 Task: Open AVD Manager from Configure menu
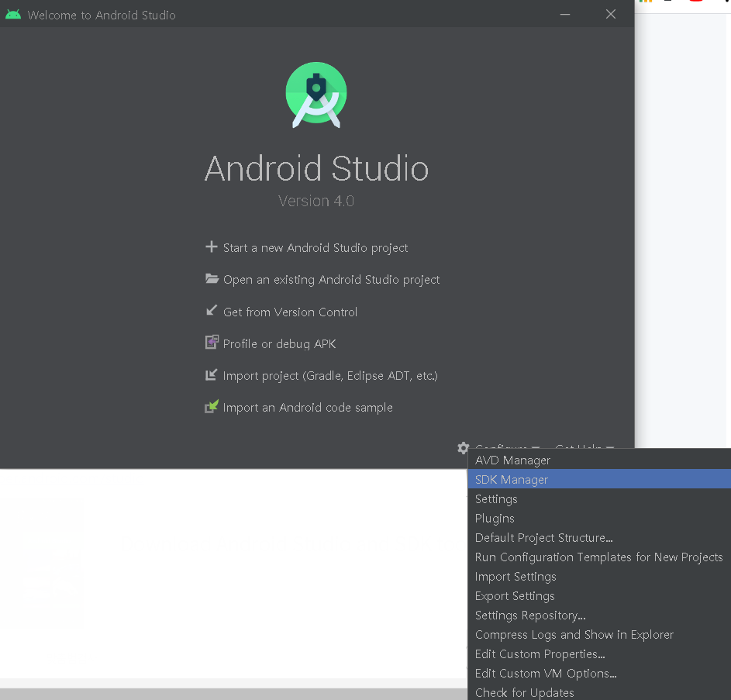pos(599,460)
